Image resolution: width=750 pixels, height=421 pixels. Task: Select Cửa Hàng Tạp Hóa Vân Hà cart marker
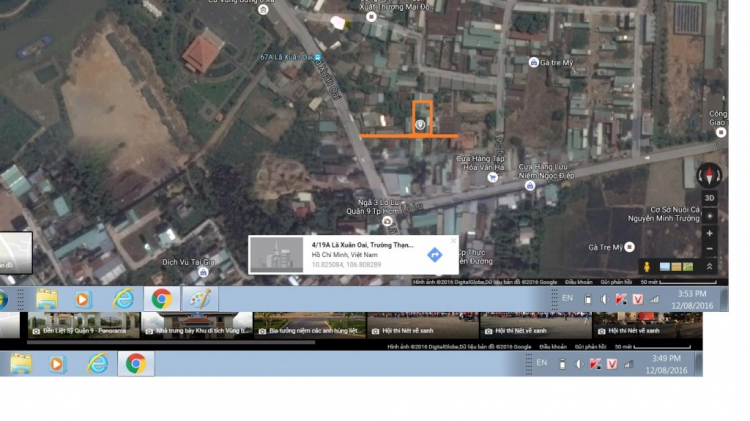pyautogui.click(x=492, y=177)
